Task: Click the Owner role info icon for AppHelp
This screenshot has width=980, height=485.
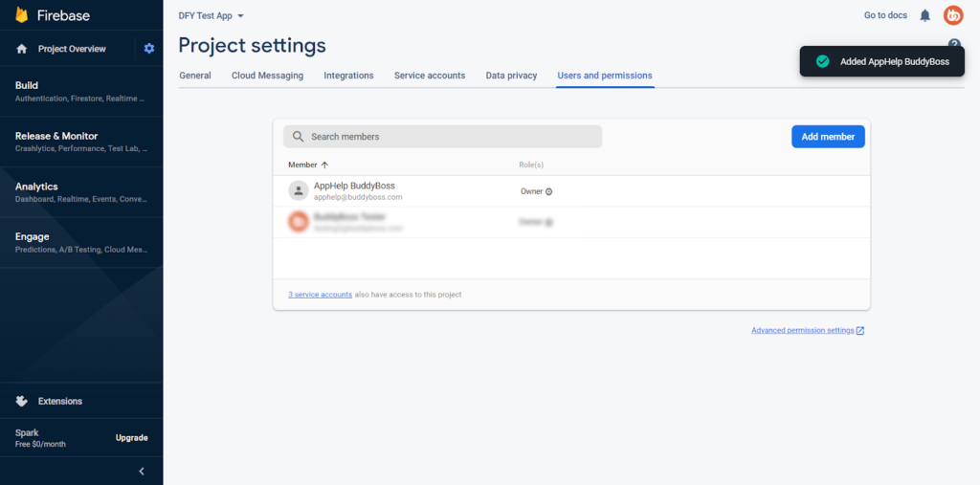Action: tap(548, 191)
